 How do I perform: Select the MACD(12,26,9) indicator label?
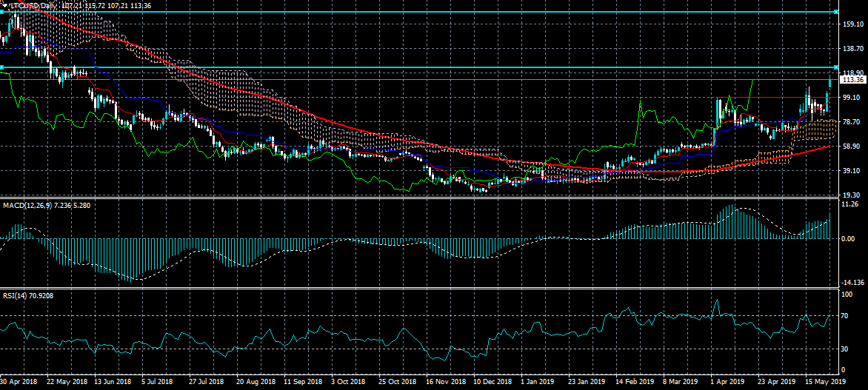(27, 204)
